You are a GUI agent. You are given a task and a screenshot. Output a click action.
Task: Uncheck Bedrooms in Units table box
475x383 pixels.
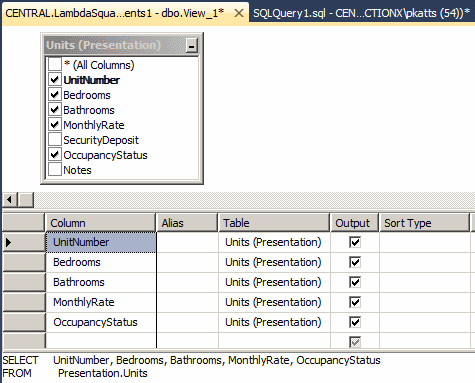[x=55, y=95]
